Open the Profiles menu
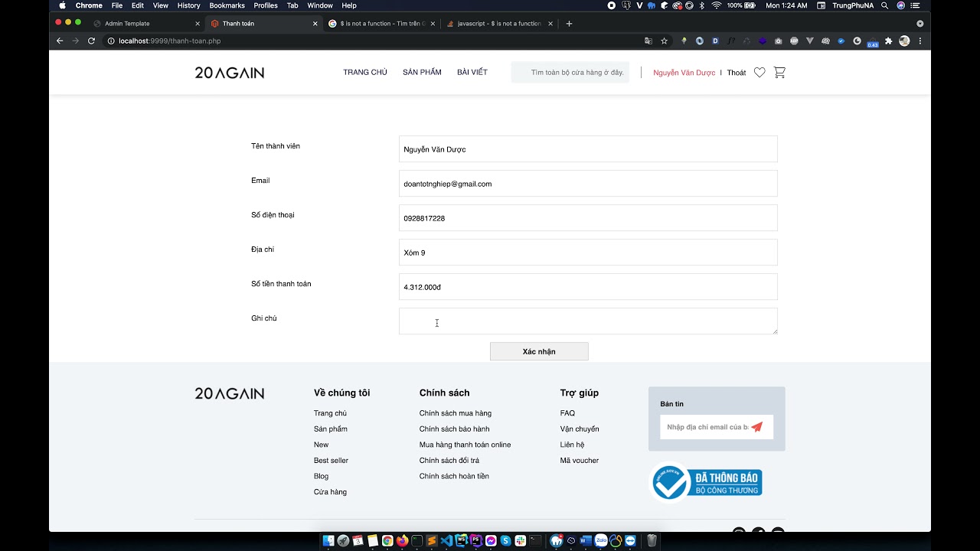Viewport: 980px width, 551px height. [x=266, y=5]
